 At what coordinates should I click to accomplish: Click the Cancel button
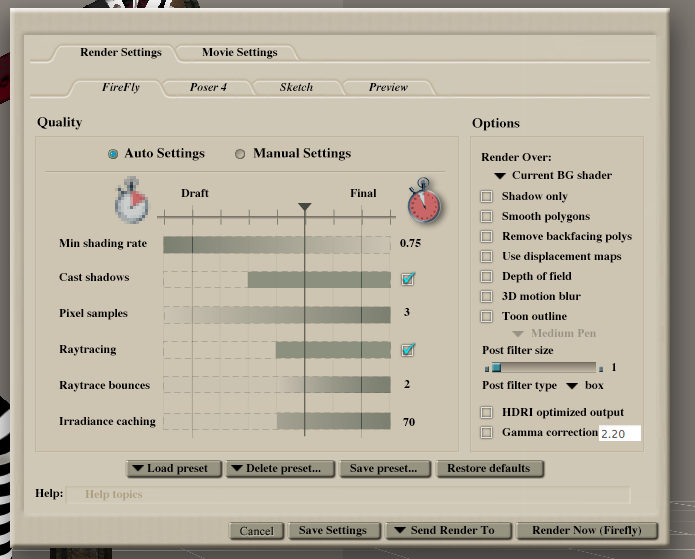[256, 531]
